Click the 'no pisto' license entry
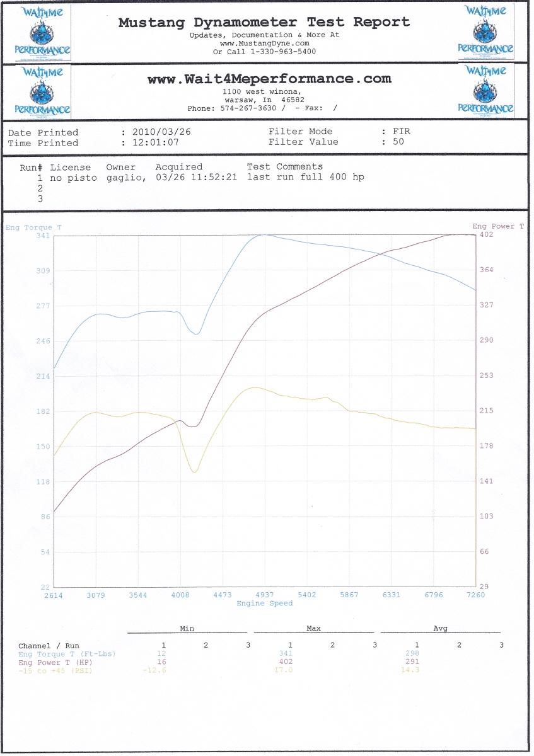This screenshot has width=534, height=756. [x=74, y=178]
